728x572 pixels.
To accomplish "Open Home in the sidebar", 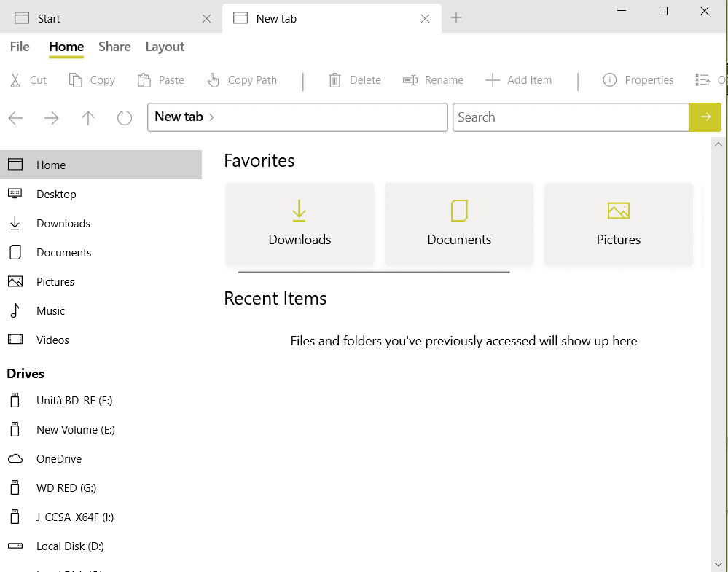I will click(101, 165).
